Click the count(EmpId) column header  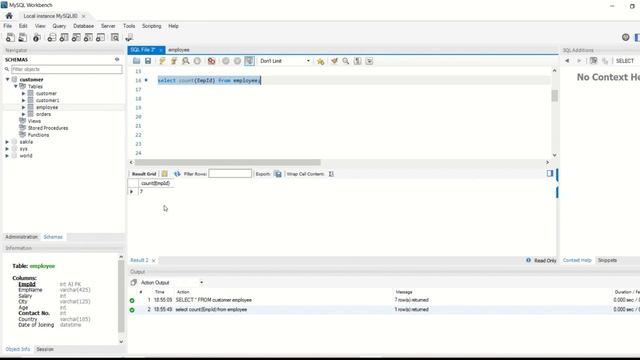[x=156, y=183]
